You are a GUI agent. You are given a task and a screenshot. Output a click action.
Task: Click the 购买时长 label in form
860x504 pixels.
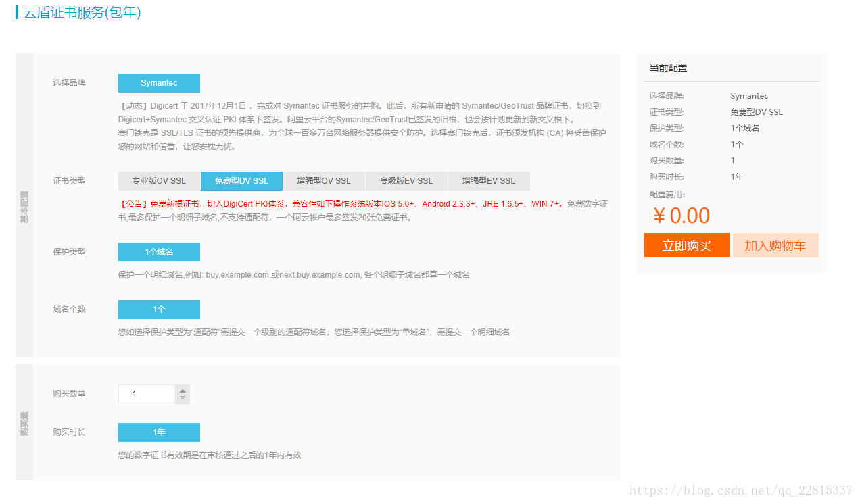coord(69,432)
